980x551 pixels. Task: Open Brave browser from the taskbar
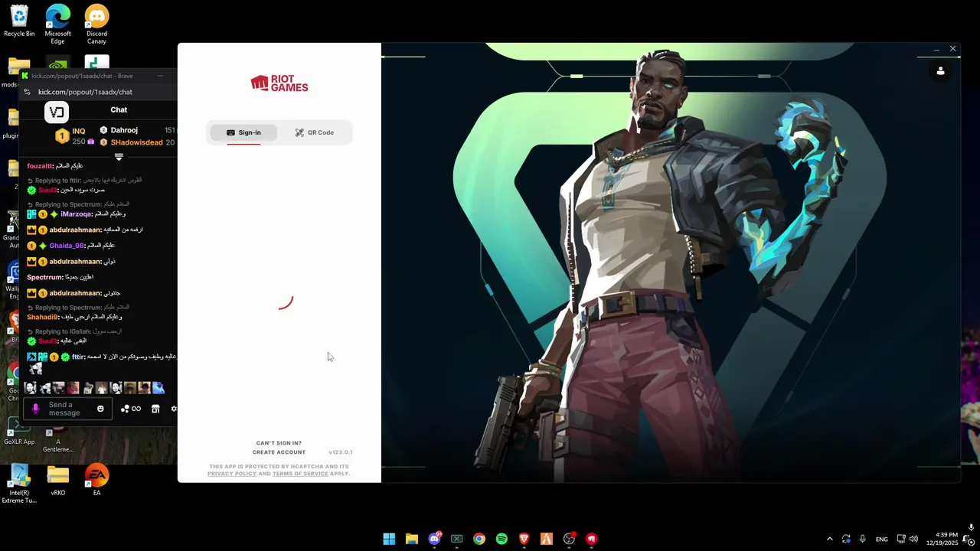(524, 539)
